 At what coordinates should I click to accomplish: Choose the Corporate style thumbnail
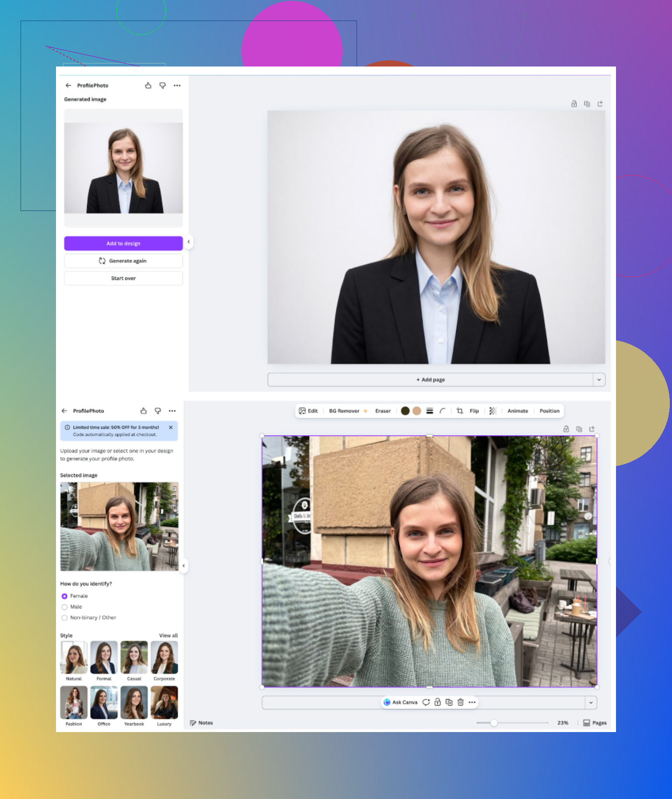[164, 658]
